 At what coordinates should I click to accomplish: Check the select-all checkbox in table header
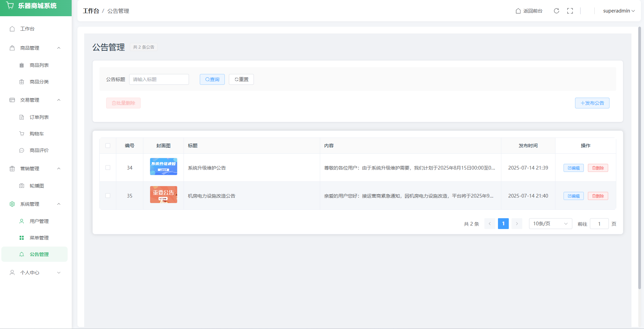108,146
